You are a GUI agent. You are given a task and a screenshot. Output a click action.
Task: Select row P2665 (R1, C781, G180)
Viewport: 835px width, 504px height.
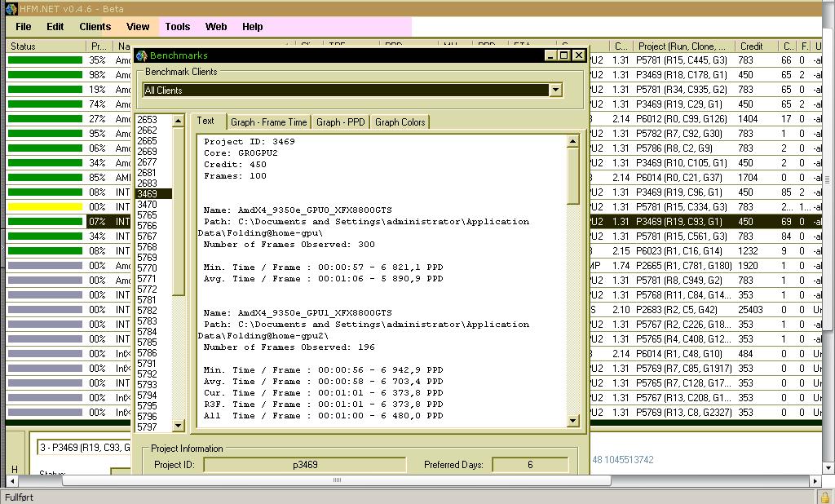click(x=684, y=265)
